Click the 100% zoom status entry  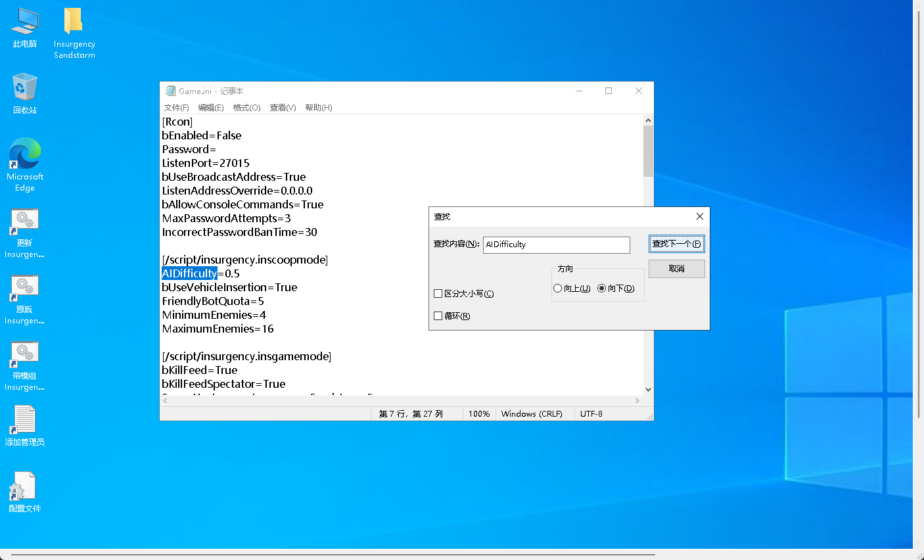click(479, 414)
